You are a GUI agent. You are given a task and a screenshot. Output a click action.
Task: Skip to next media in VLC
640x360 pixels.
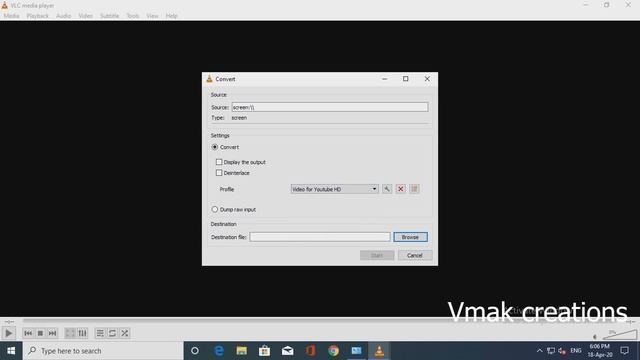click(x=52, y=333)
